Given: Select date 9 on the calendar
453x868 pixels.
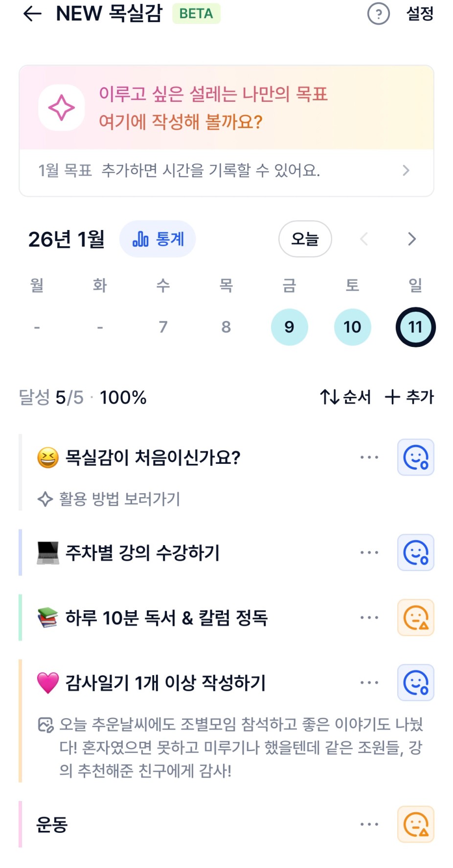Looking at the screenshot, I should [x=289, y=327].
